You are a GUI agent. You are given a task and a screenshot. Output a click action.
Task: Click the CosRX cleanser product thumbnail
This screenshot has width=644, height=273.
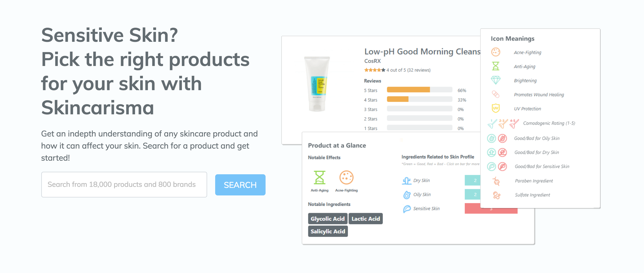coord(317,84)
